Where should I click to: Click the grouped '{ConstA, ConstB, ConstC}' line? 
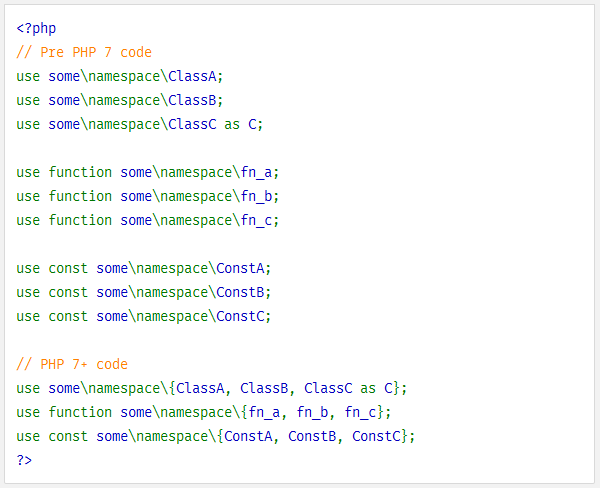coord(216,436)
